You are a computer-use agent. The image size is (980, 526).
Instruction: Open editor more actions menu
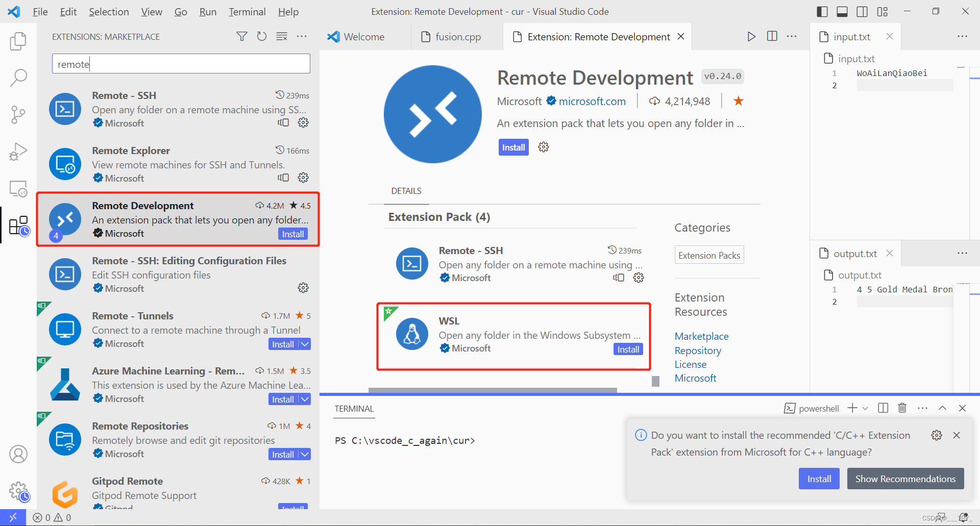(792, 36)
